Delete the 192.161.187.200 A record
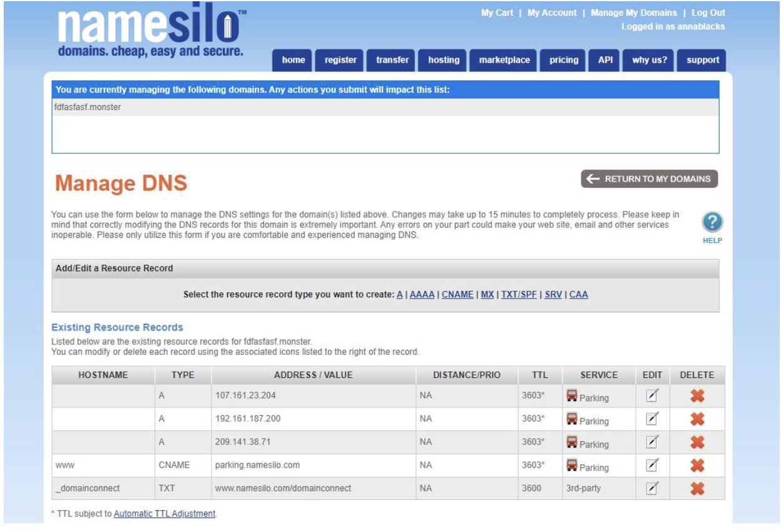 (697, 419)
